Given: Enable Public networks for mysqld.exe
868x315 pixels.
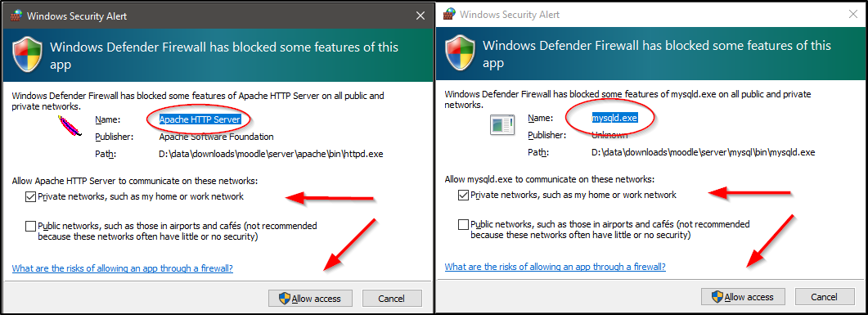Looking at the screenshot, I should [x=463, y=224].
